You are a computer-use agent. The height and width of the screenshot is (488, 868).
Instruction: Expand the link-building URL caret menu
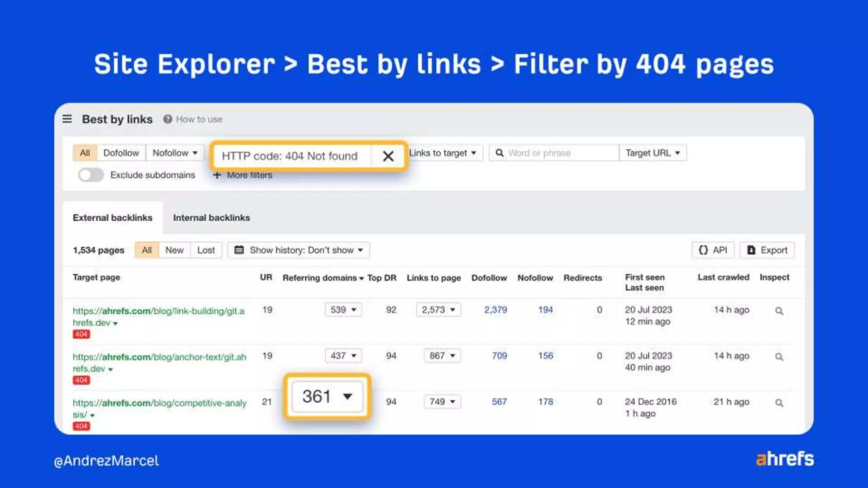(115, 324)
